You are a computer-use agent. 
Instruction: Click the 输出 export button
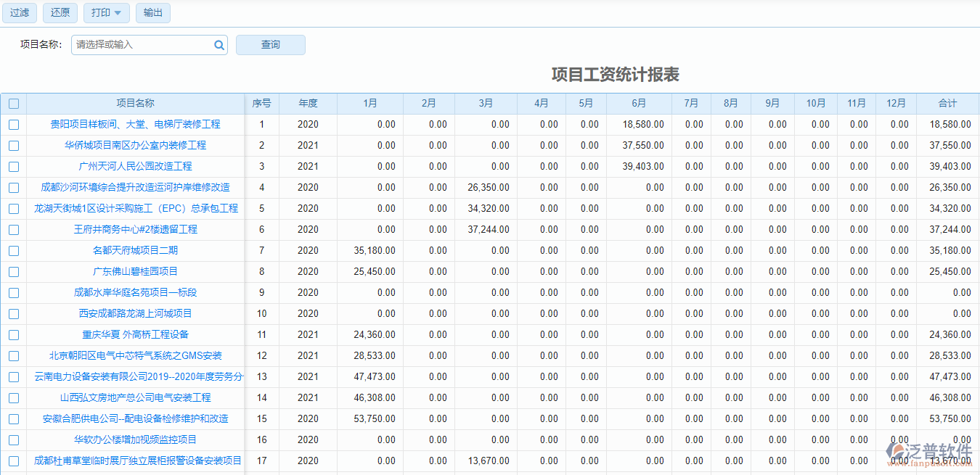coord(152,12)
